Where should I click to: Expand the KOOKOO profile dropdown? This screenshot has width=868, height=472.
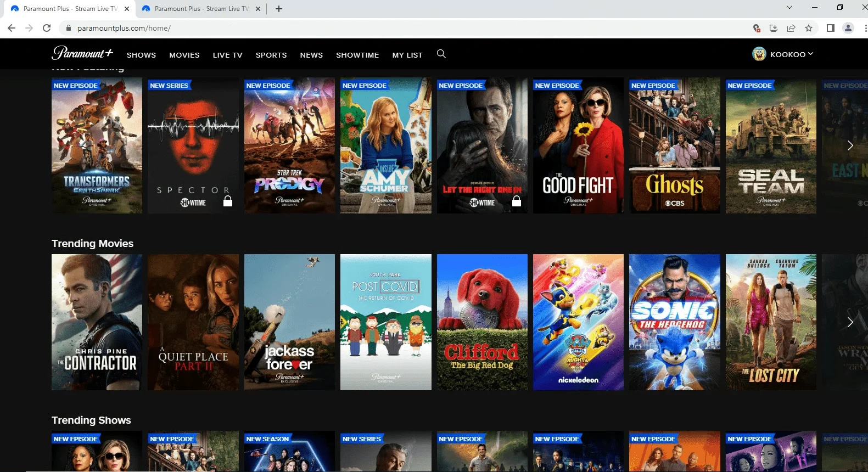click(x=810, y=54)
